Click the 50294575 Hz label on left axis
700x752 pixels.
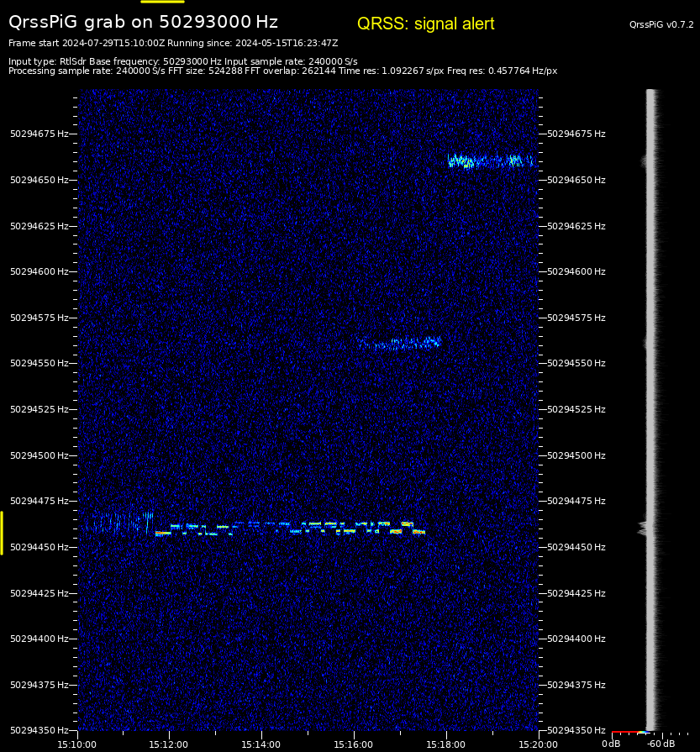pyautogui.click(x=39, y=318)
